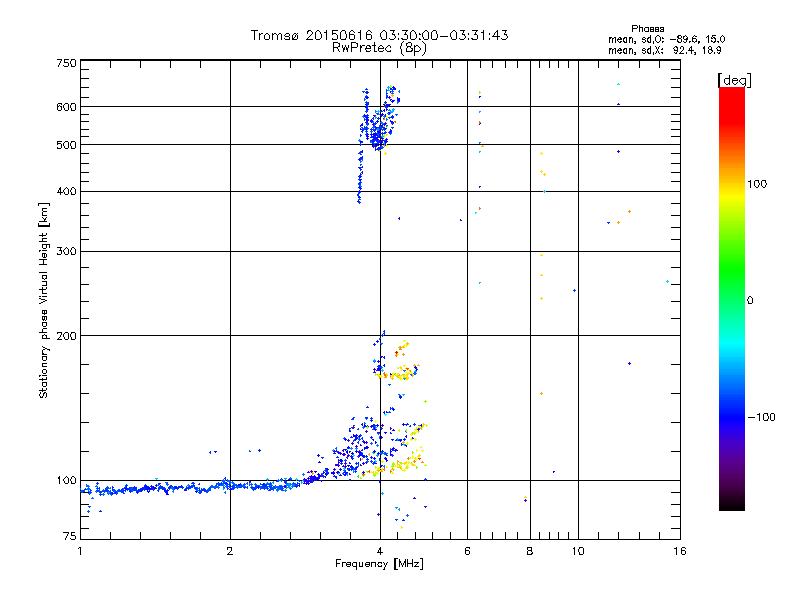Click the x-axis tick label '16'
The image size is (800, 600).
(x=680, y=551)
